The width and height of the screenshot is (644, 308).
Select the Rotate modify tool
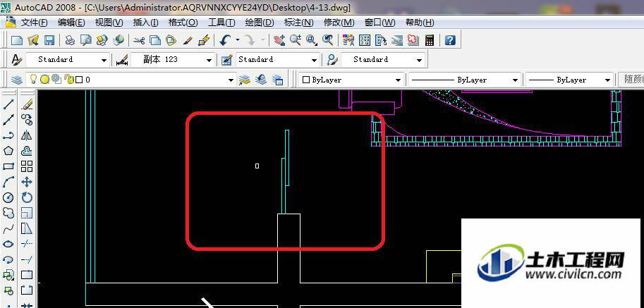click(27, 197)
